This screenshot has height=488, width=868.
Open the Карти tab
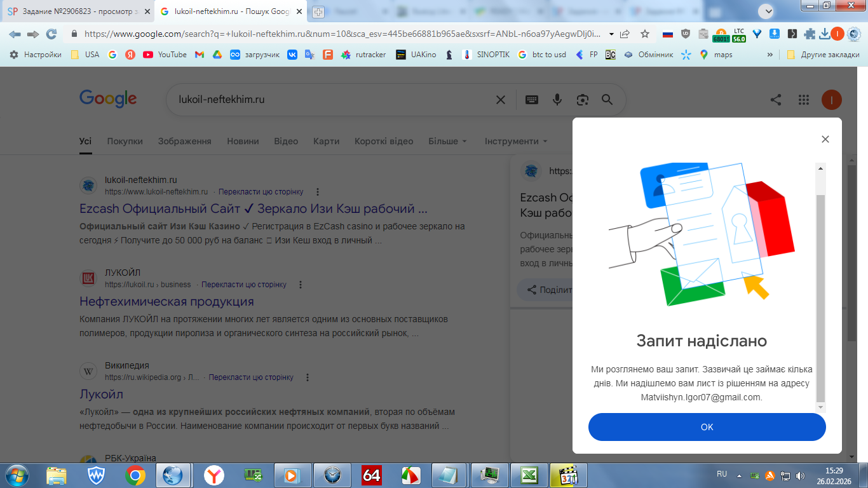point(327,141)
